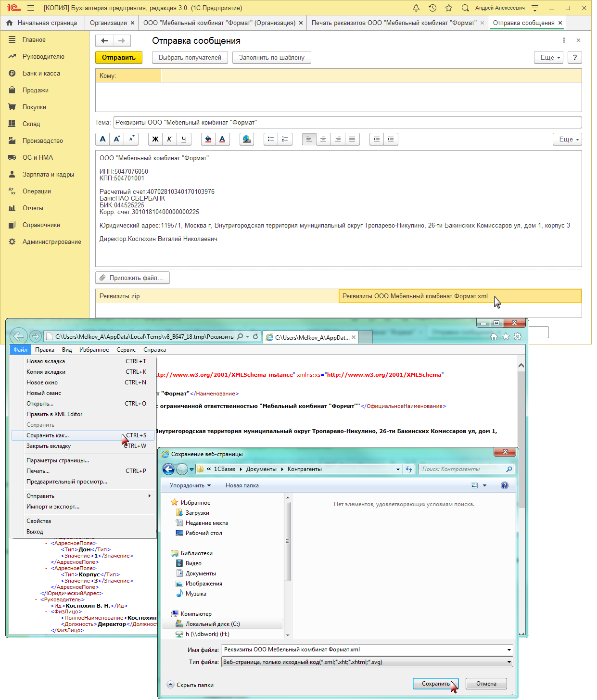The height and width of the screenshot is (700, 597).
Task: Collapse Руководитель XML node
Action: (37, 599)
